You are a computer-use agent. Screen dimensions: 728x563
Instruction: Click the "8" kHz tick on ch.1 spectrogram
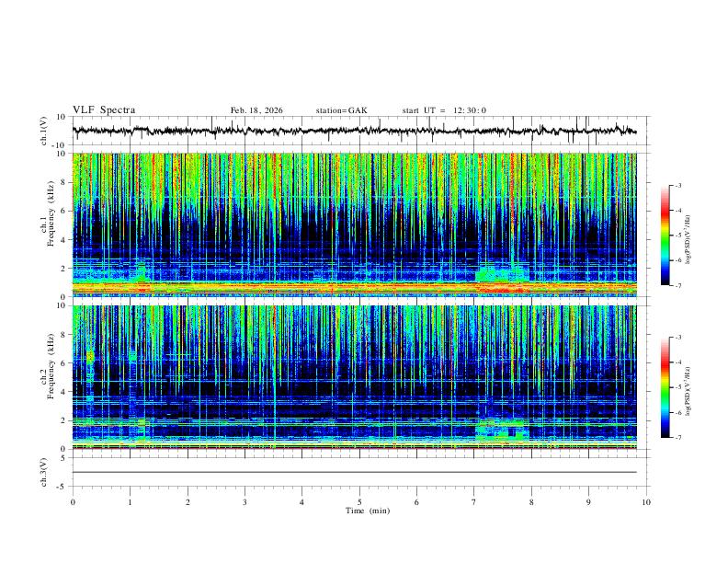pos(63,182)
